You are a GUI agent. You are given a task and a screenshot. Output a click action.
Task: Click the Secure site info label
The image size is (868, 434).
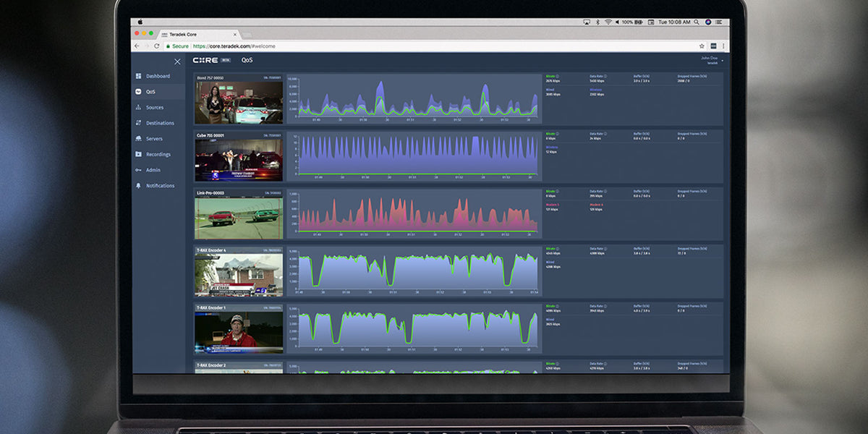click(178, 46)
